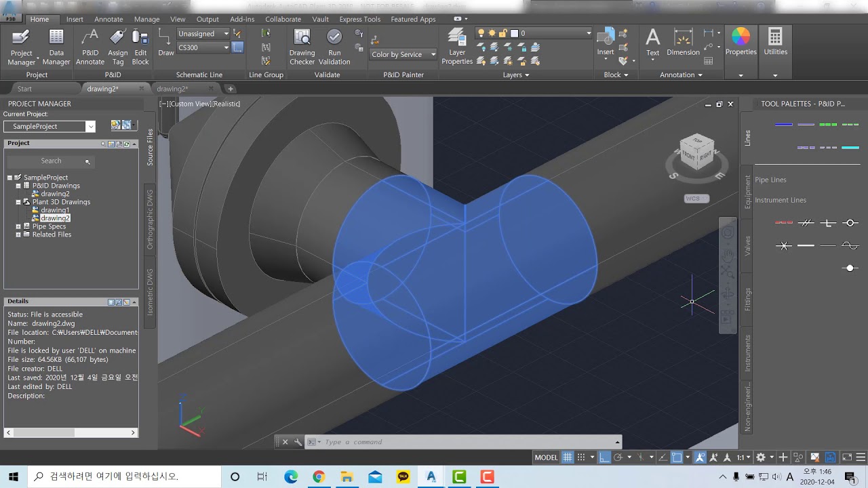
Task: Open the Properties color wheel panel
Action: 741,42
